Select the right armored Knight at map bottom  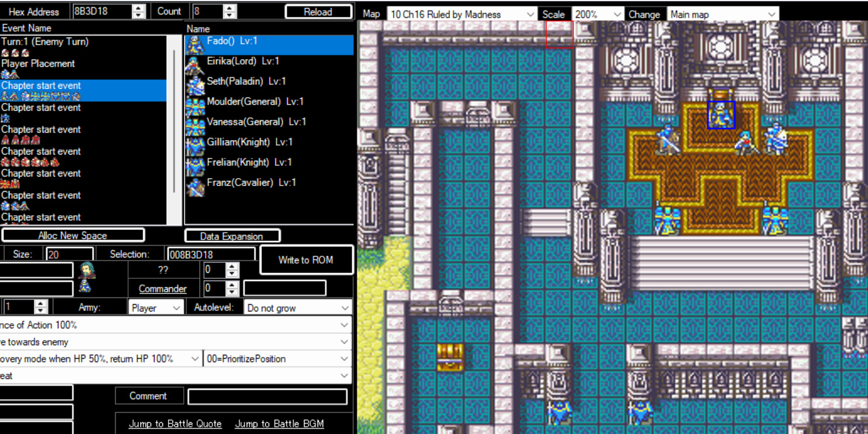coord(640,412)
